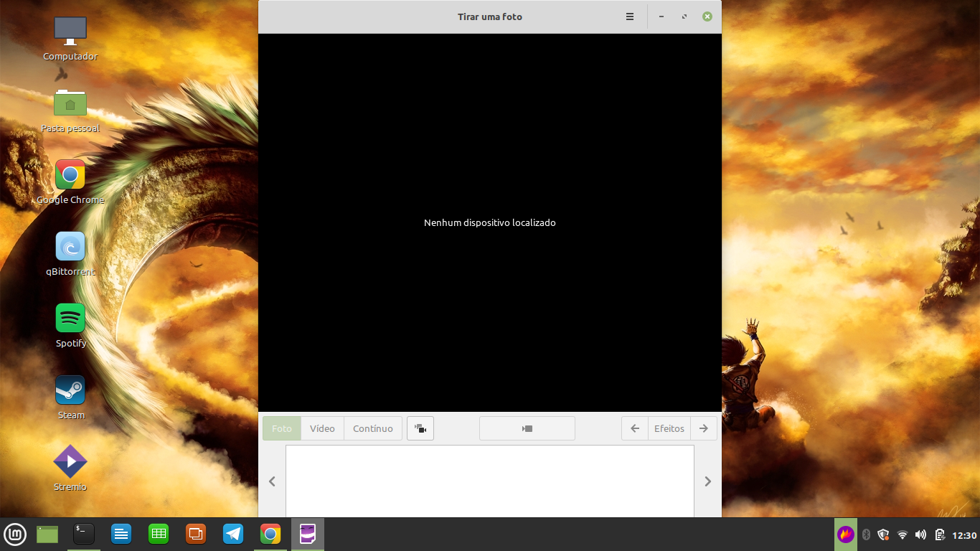Minimize the Tirar uma foto window
This screenshot has width=980, height=551.
661,17
